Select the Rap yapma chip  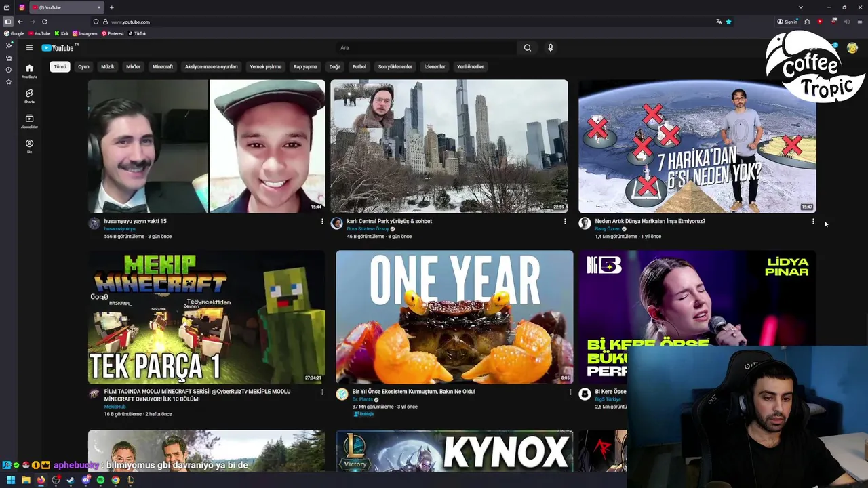click(305, 66)
